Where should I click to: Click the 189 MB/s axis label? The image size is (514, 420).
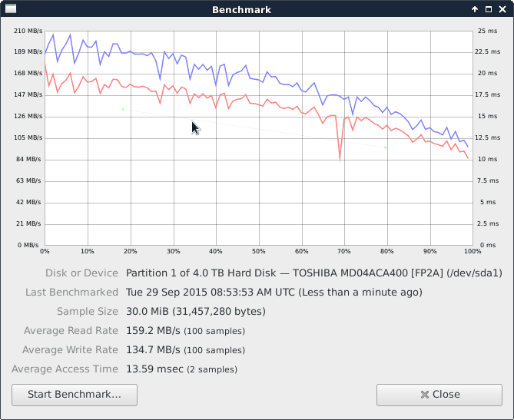(28, 51)
